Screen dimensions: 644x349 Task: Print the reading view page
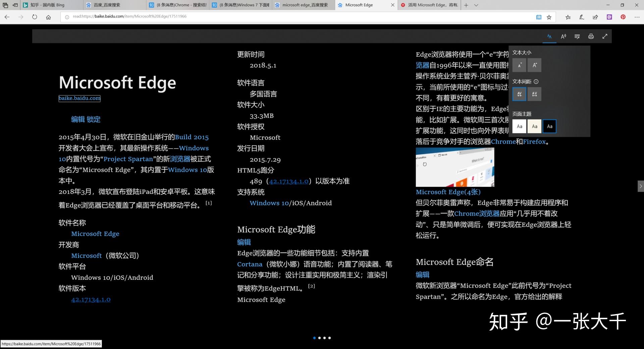tap(591, 36)
